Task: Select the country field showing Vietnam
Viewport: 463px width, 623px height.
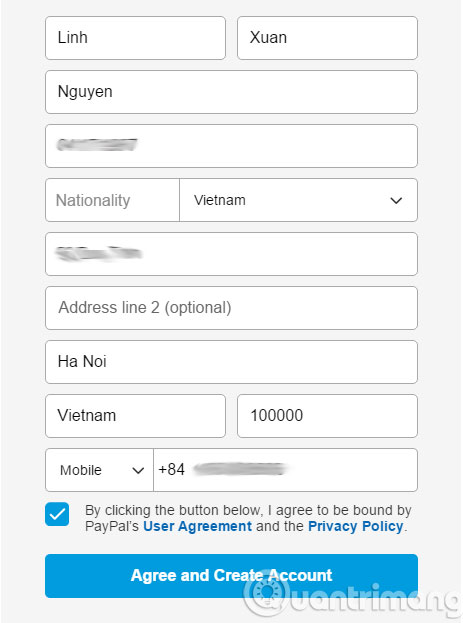Action: pos(135,416)
